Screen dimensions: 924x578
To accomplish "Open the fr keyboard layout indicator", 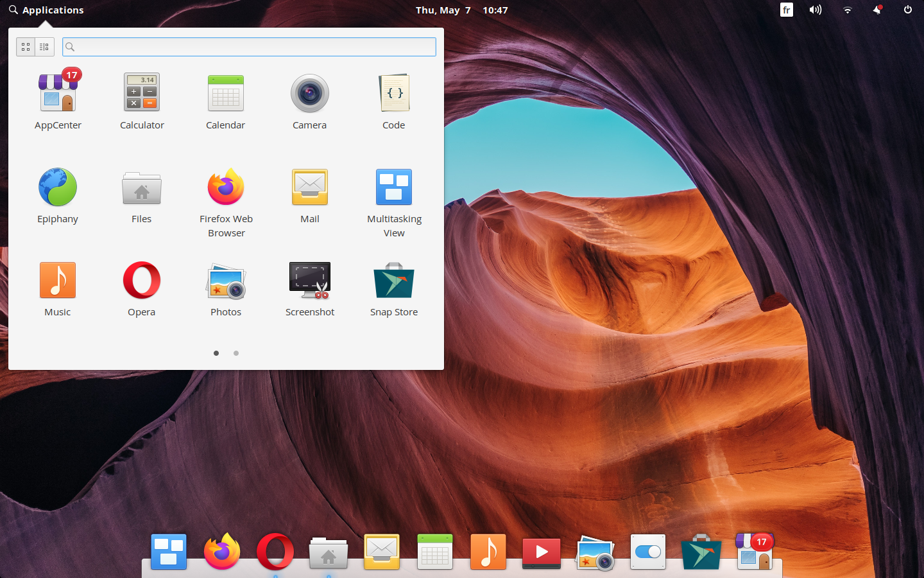I will tap(787, 10).
